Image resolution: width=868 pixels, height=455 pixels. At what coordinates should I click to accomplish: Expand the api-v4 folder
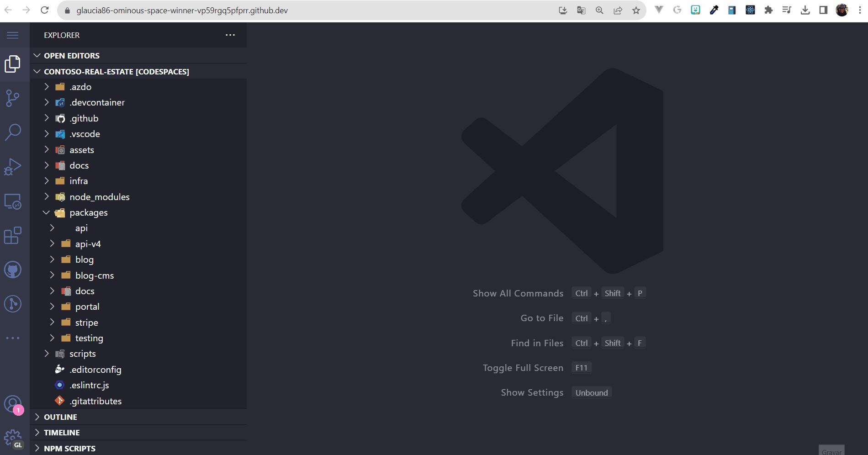(138, 244)
